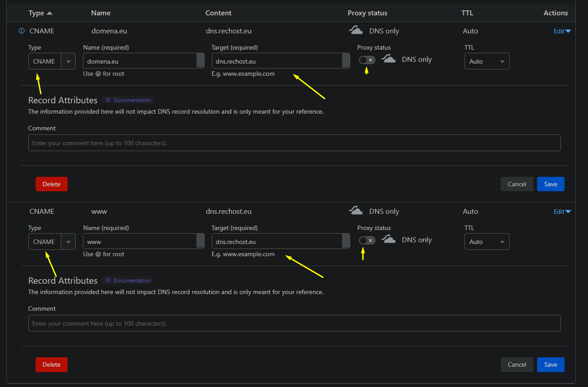Delete the www CNAME record
The image size is (588, 387).
click(x=51, y=364)
